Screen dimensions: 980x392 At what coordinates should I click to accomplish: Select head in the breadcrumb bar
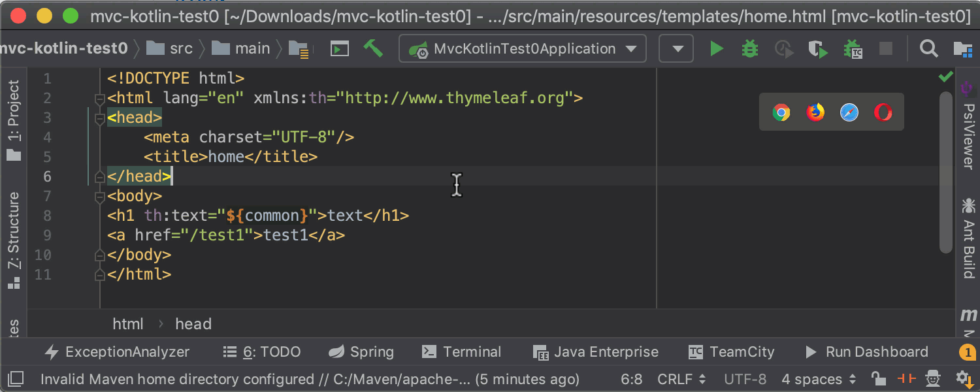click(193, 323)
